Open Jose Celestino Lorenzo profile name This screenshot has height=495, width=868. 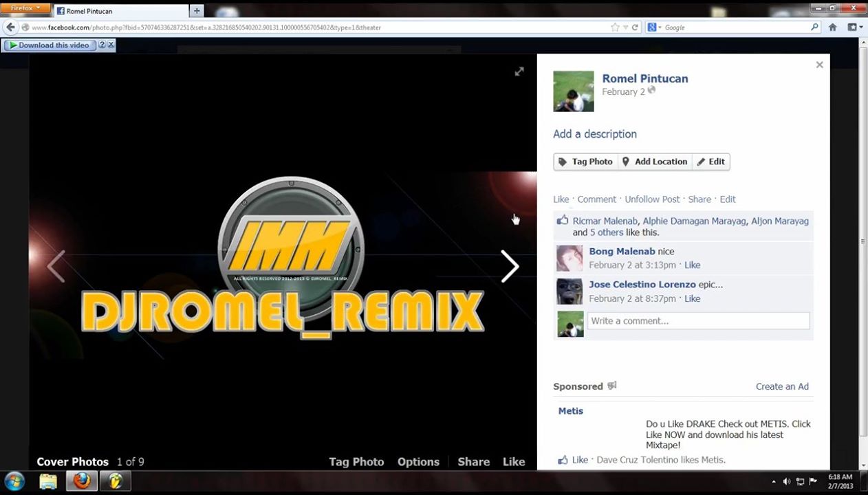click(x=642, y=285)
